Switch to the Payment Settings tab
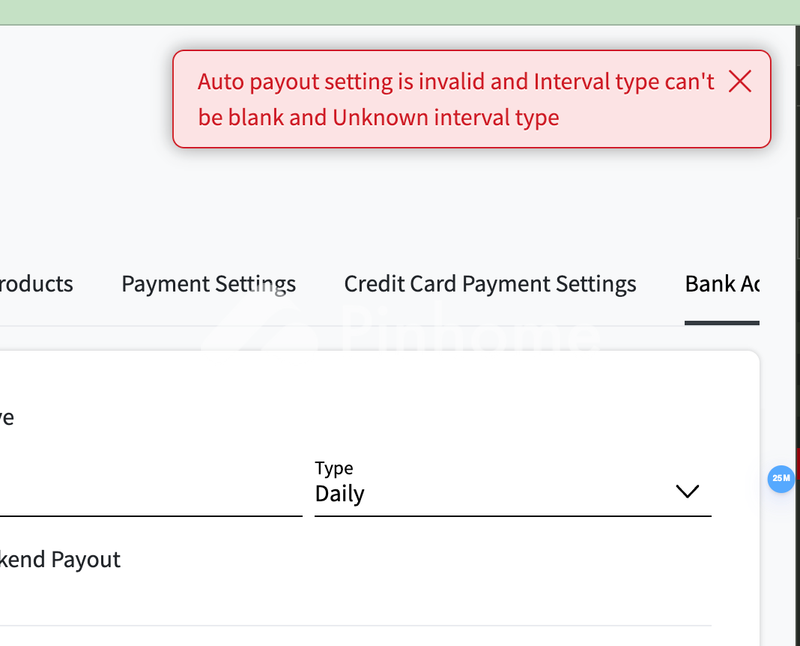The image size is (800, 646). 208,284
